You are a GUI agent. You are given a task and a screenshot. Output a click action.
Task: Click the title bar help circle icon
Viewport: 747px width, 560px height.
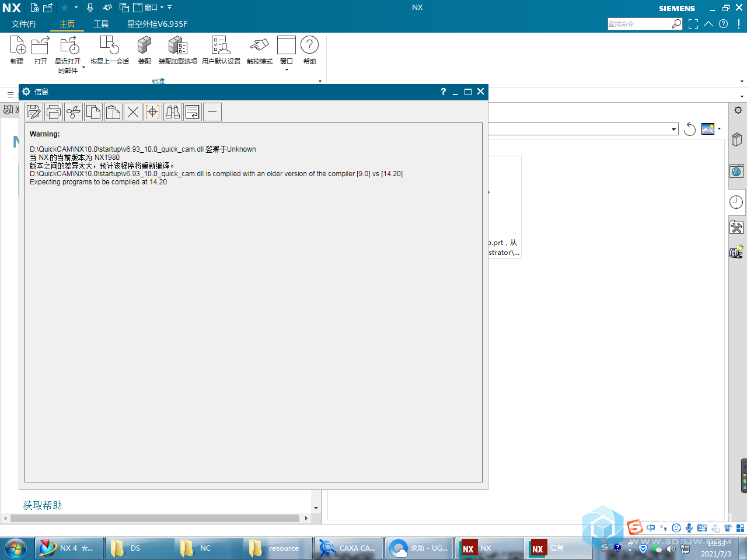724,24
